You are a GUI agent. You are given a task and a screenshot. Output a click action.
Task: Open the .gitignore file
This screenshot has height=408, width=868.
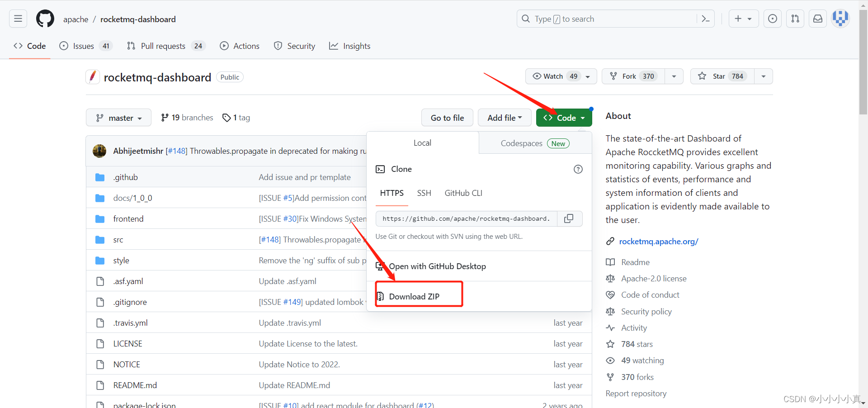pos(130,302)
